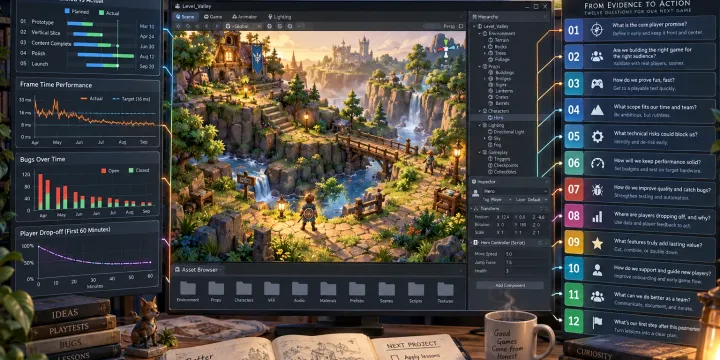720x360 pixels.
Task: Open the Layer Default dropdown
Action: pos(532,200)
